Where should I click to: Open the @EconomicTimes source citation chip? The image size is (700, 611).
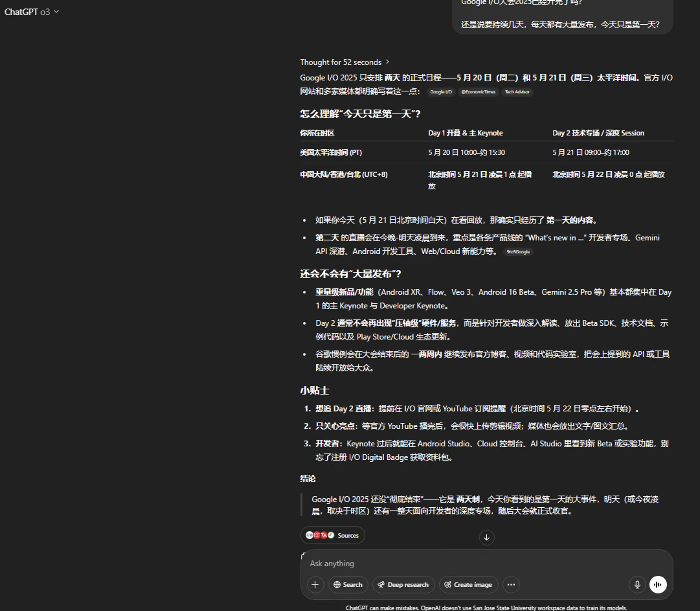pos(478,92)
